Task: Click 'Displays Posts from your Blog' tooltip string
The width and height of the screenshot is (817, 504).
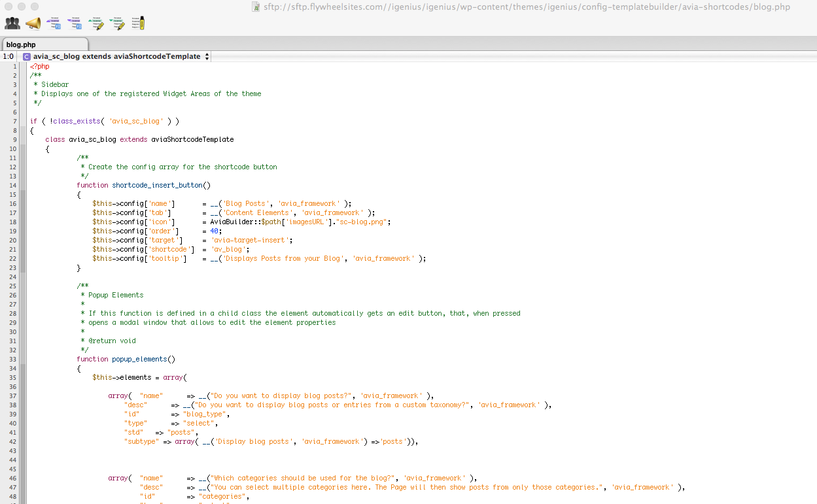Action: tap(283, 258)
